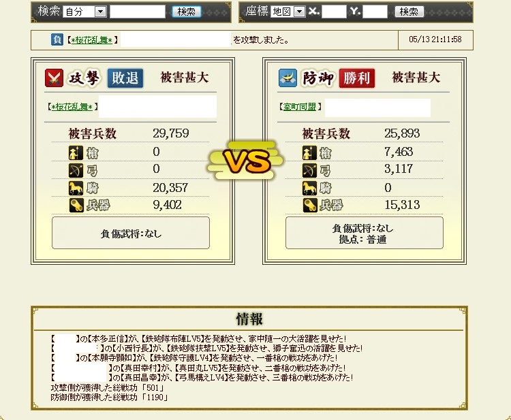
Task: Click the 検索 button beside the Y coordinate field
Action: [409, 12]
